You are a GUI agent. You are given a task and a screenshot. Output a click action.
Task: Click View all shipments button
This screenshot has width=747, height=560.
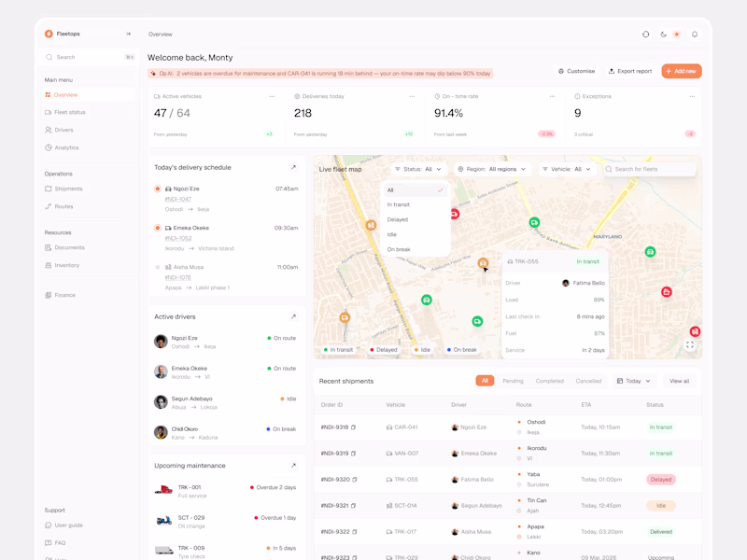(x=680, y=381)
